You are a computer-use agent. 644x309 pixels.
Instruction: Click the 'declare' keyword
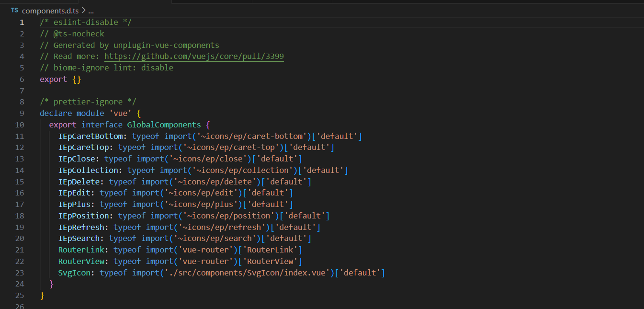click(x=56, y=113)
